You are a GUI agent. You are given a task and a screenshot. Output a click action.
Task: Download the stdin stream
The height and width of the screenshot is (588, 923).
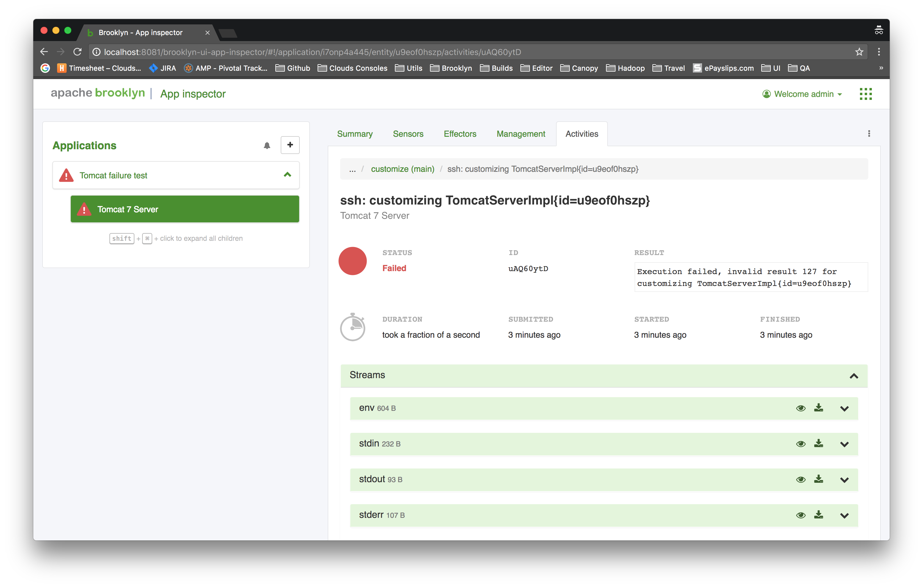818,444
